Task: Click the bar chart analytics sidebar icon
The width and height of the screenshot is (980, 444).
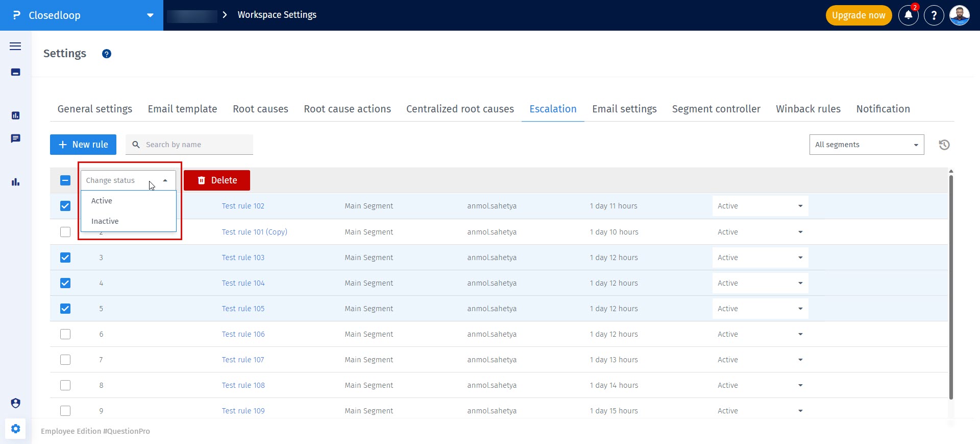Action: coord(15,182)
